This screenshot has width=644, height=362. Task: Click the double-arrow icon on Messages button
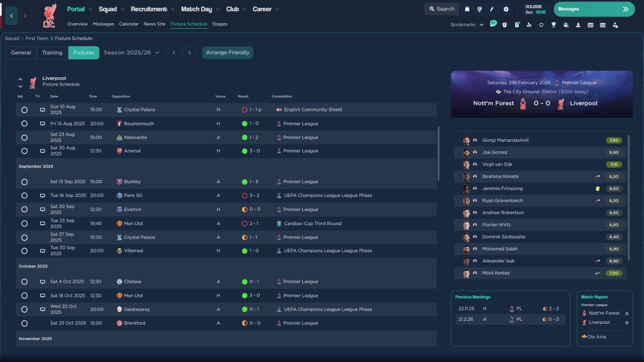coord(625,9)
